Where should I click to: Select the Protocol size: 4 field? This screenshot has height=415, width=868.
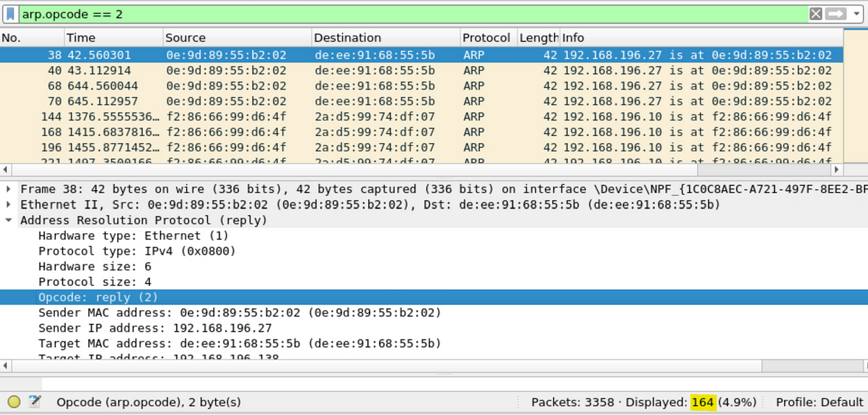94,282
